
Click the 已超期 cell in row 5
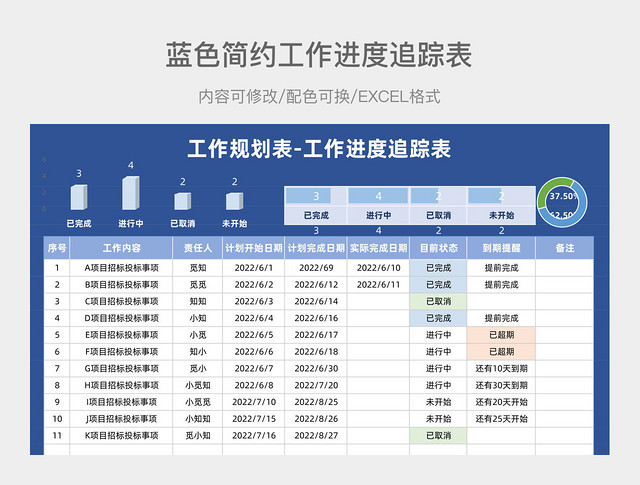pyautogui.click(x=501, y=335)
